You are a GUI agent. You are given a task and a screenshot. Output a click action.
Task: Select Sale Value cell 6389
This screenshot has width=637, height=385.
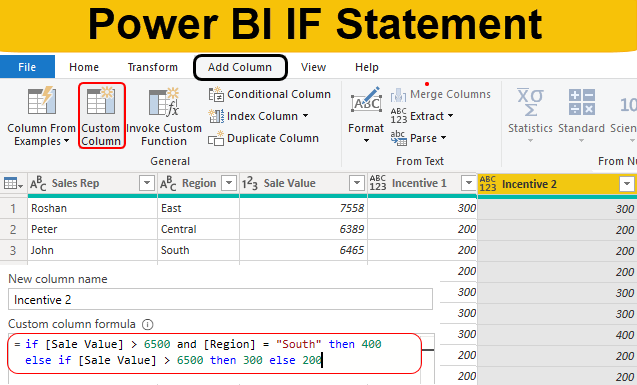click(303, 229)
